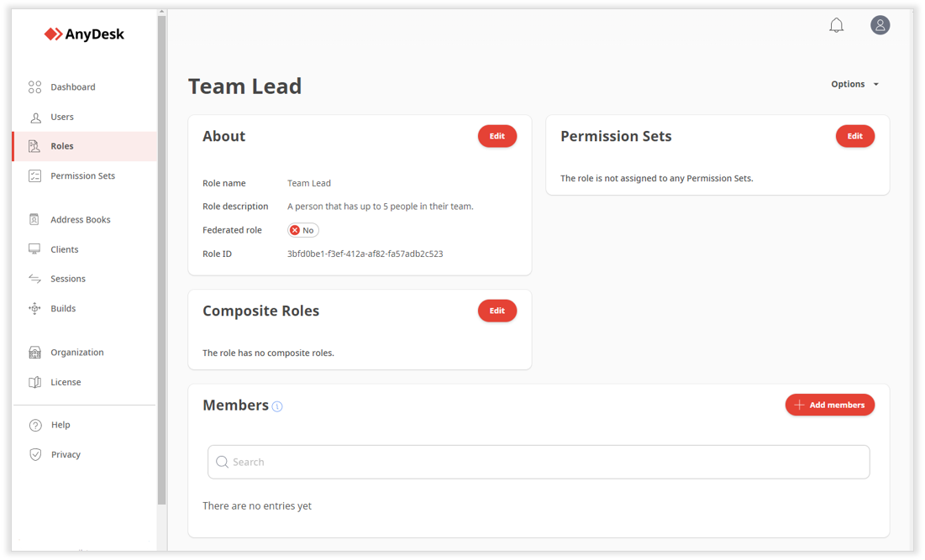Screen dimensions: 925x560
Task: Click the Members info icon
Action: [x=277, y=406]
